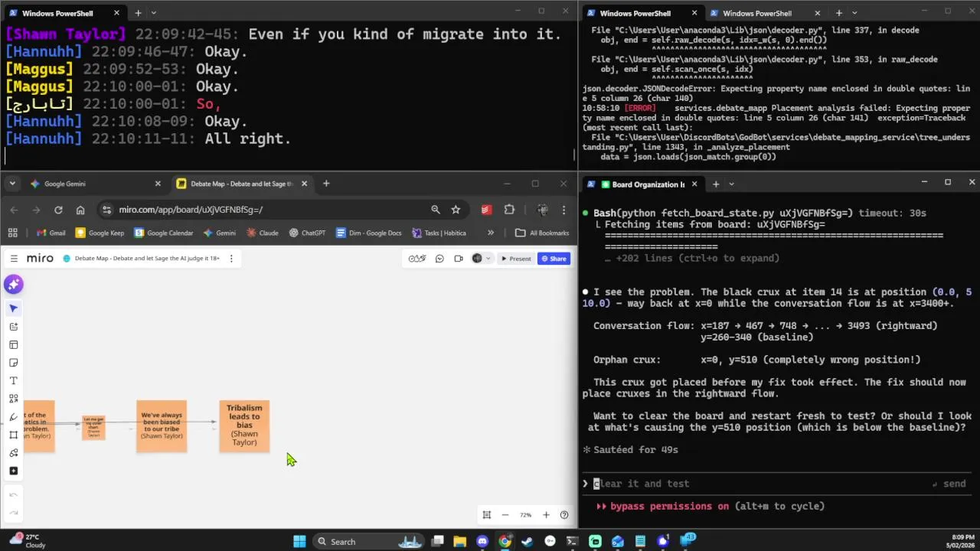980x551 pixels.
Task: Expand the hidden bookmarks chevron
Action: pos(491,233)
